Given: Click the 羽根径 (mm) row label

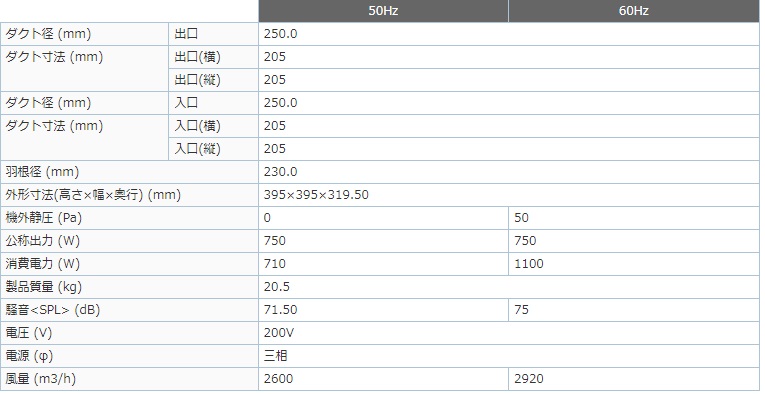Looking at the screenshot, I should point(42,172).
